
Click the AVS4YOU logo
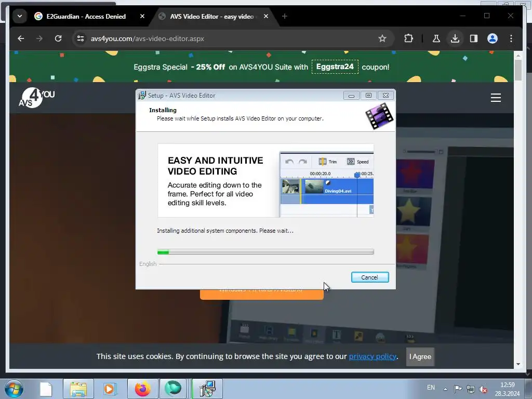(x=36, y=98)
